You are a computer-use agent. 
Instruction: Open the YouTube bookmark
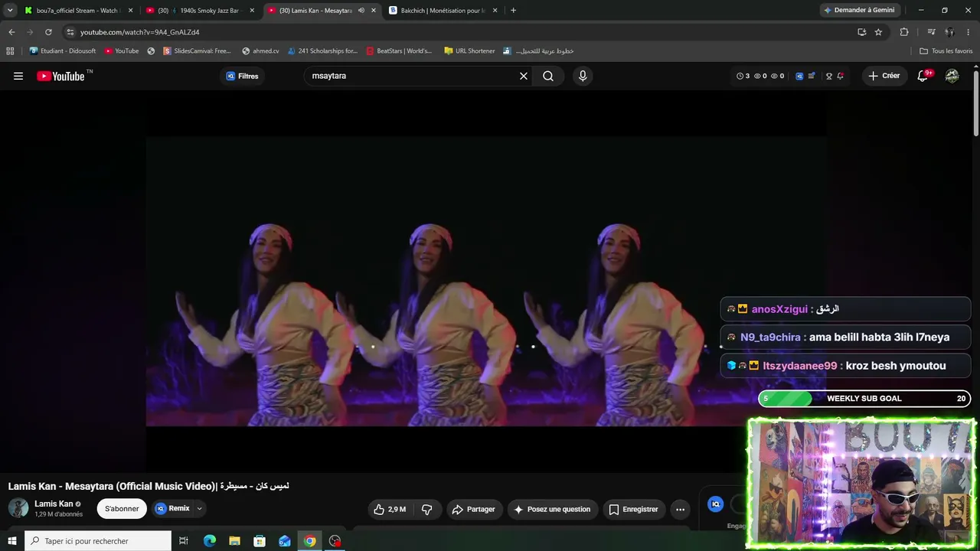pyautogui.click(x=122, y=51)
